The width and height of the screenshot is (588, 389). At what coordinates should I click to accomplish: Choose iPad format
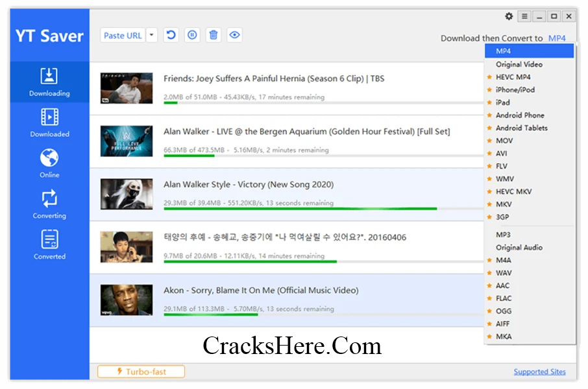[529, 102]
